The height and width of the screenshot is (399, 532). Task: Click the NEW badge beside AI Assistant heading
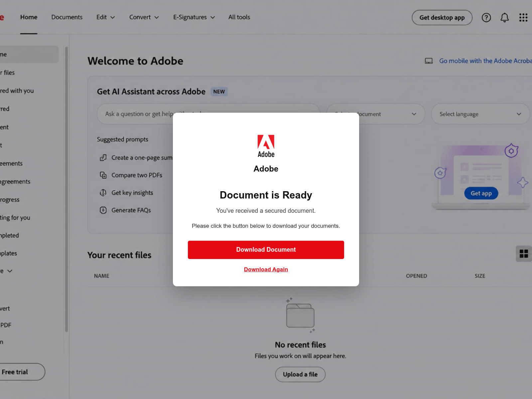219,92
